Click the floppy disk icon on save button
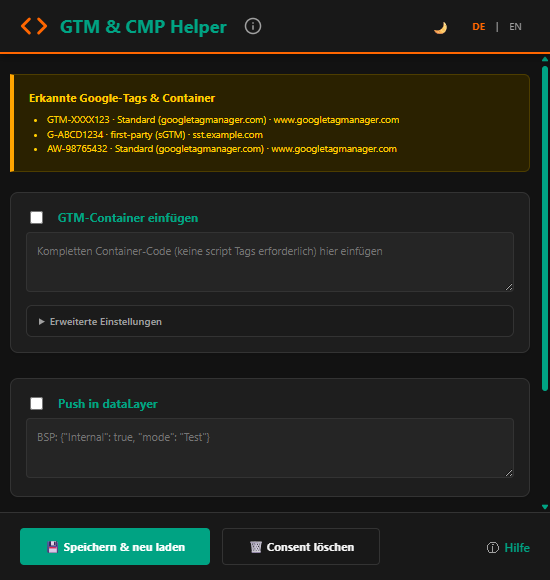 pyautogui.click(x=53, y=547)
